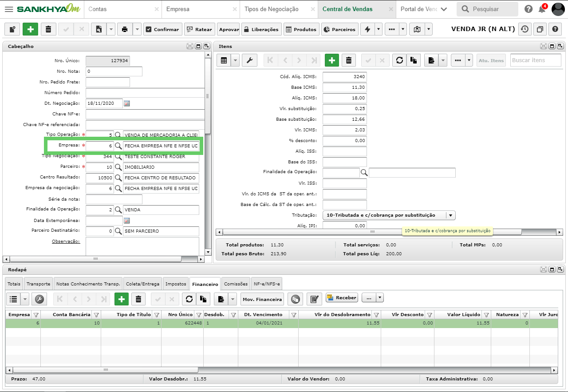Open the hamburger main menu
568x392 pixels.
(x=8, y=9)
